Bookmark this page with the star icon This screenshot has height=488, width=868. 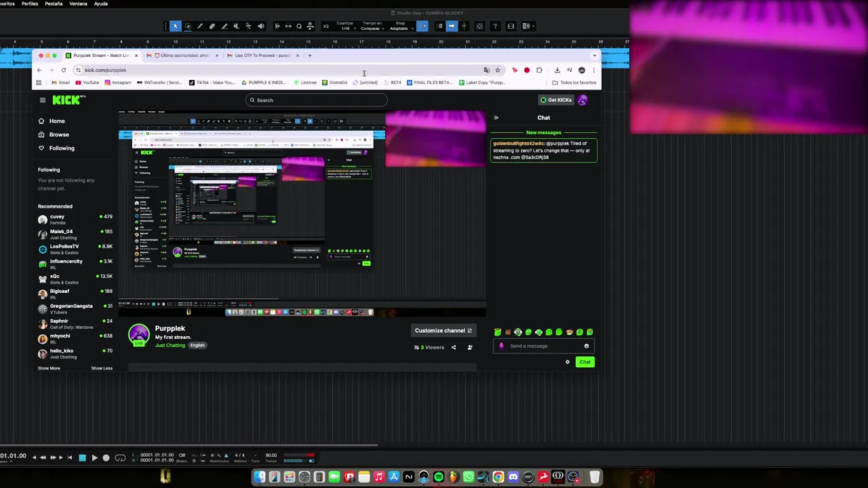[497, 70]
